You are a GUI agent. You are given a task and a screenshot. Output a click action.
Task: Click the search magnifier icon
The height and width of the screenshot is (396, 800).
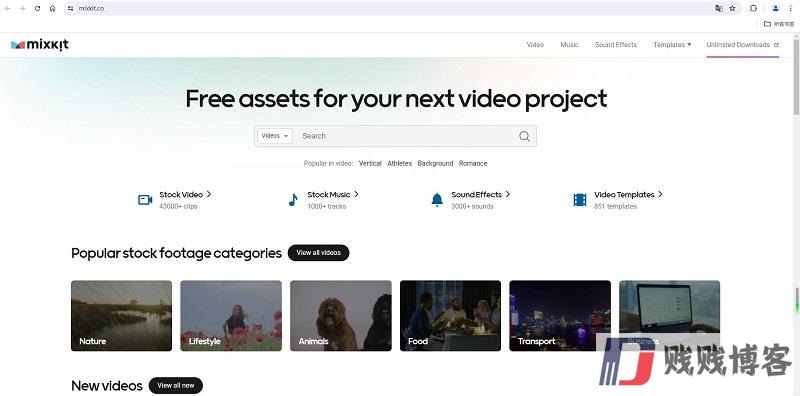point(524,136)
